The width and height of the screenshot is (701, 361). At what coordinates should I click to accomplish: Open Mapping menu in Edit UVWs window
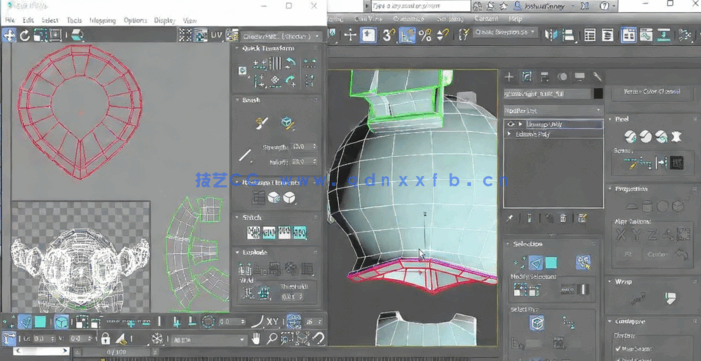tap(102, 20)
